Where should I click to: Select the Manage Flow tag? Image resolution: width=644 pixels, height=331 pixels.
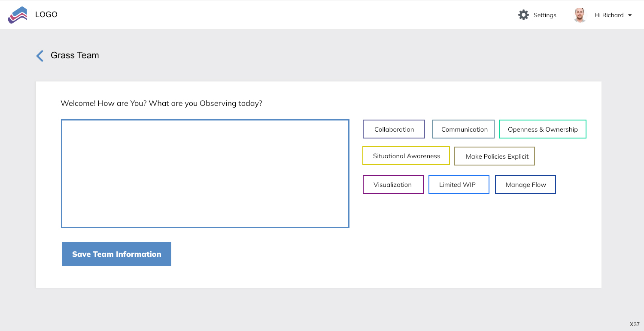525,184
